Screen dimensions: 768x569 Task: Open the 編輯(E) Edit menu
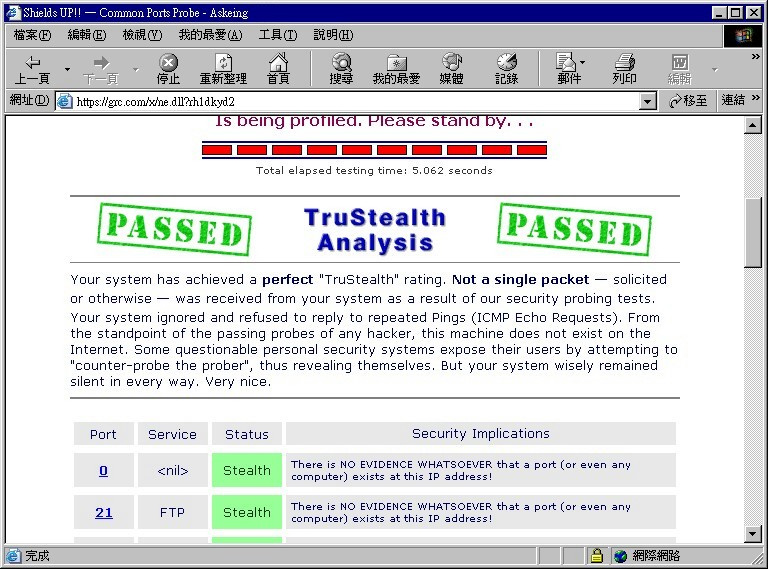pyautogui.click(x=87, y=35)
